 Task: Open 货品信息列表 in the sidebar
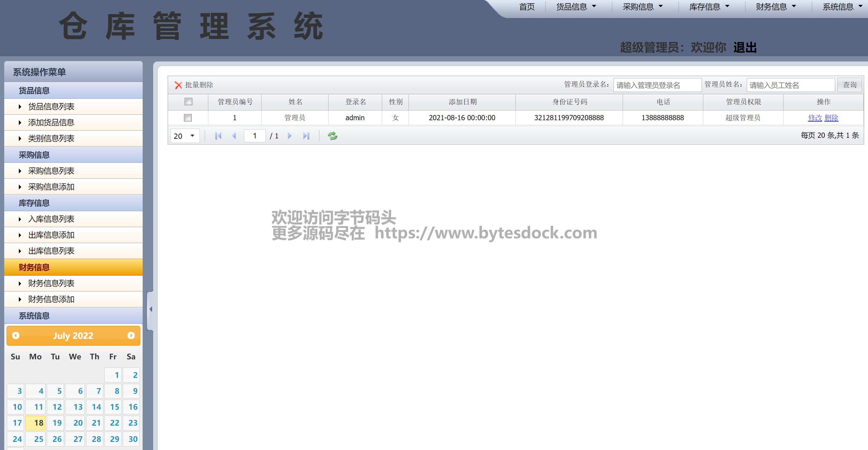[51, 107]
